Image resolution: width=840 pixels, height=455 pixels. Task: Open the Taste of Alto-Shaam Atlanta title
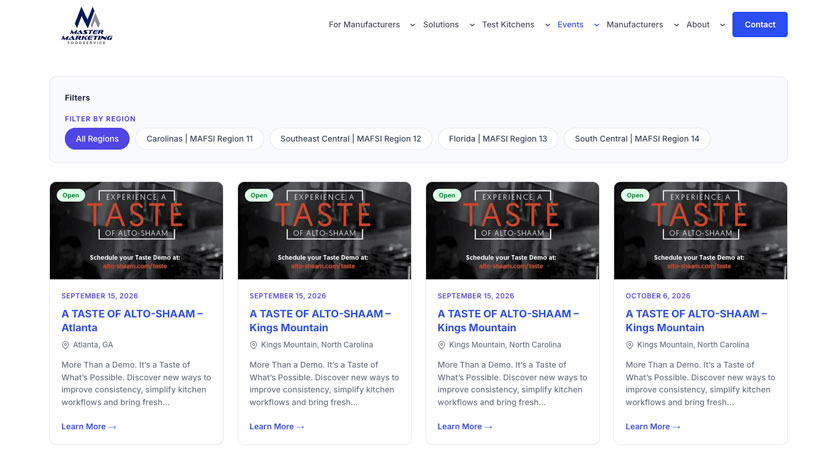pyautogui.click(x=132, y=320)
